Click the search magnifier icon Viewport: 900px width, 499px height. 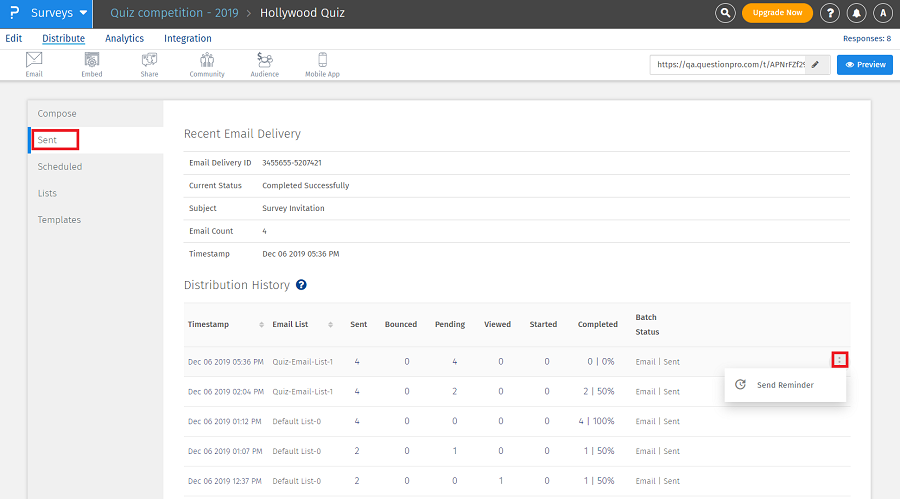726,13
